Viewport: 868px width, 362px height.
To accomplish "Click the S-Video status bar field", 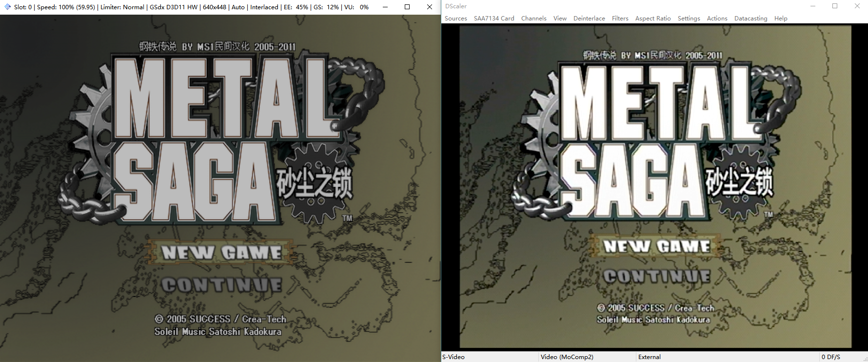I will click(x=490, y=357).
